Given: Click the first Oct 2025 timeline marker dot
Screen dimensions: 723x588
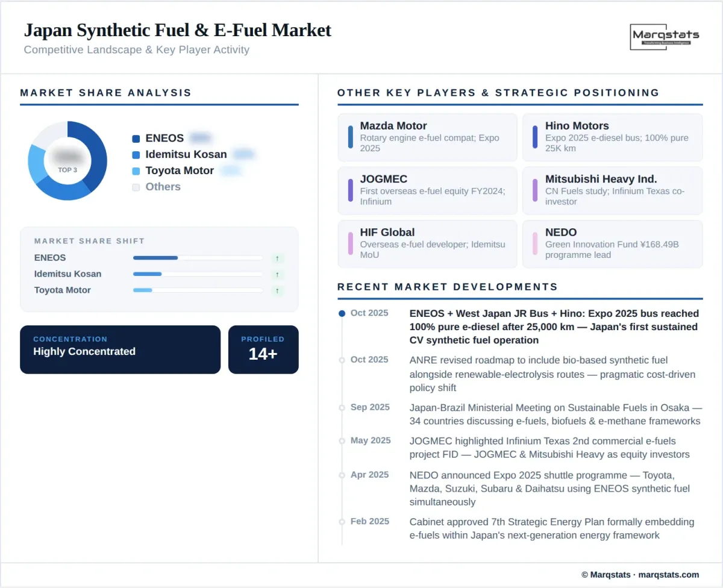Looking at the screenshot, I should [342, 313].
